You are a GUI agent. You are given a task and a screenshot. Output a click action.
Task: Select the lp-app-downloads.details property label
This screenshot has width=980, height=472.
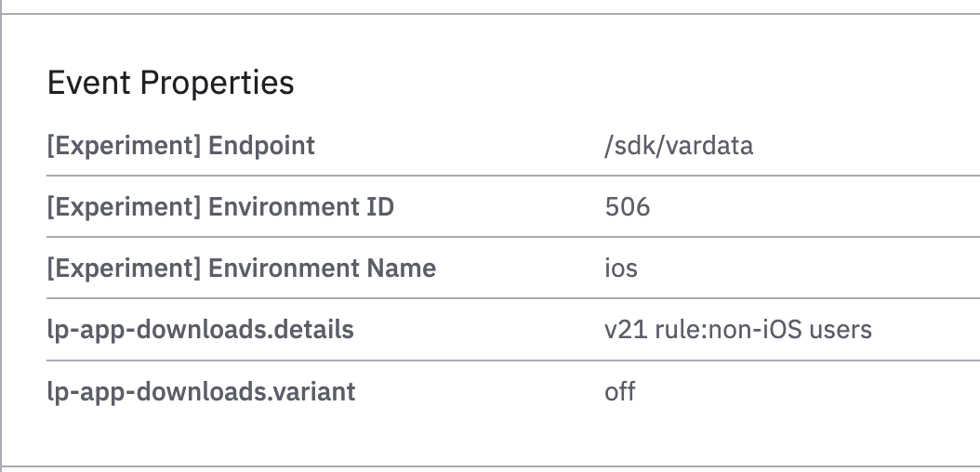coord(200,330)
